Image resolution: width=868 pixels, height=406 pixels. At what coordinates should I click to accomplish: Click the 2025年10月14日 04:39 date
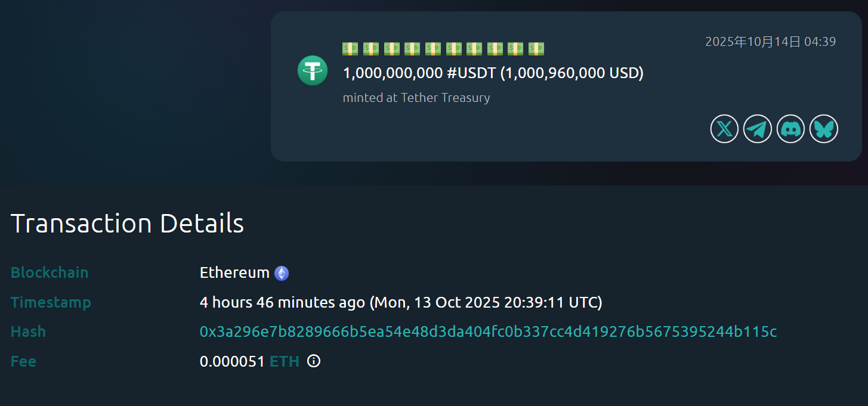770,42
